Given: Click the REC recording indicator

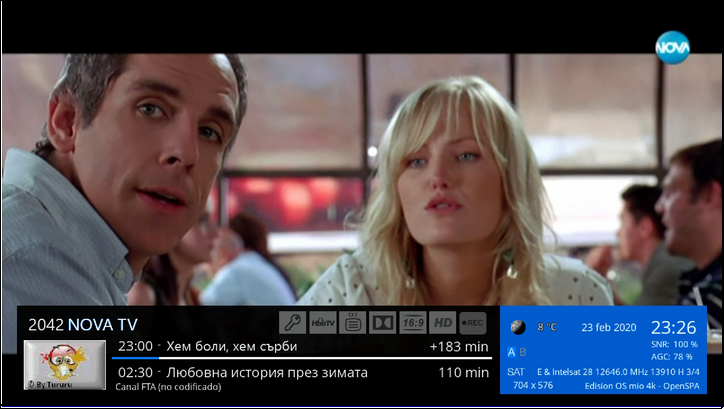Looking at the screenshot, I should point(472,323).
